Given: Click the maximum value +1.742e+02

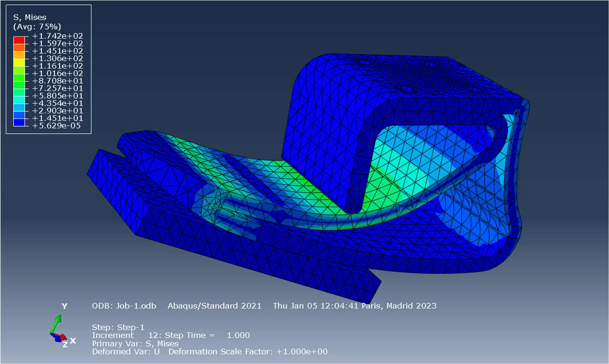Looking at the screenshot, I should [x=57, y=36].
